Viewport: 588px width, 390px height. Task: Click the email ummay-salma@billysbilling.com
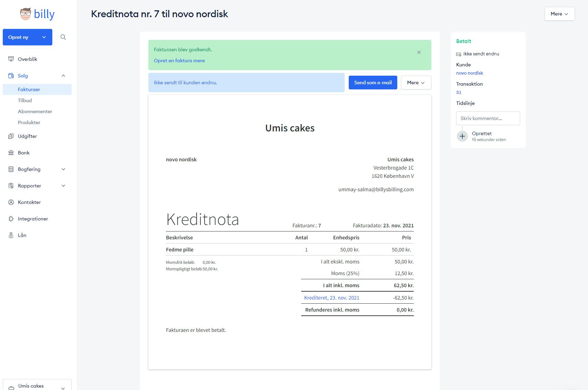(x=376, y=189)
